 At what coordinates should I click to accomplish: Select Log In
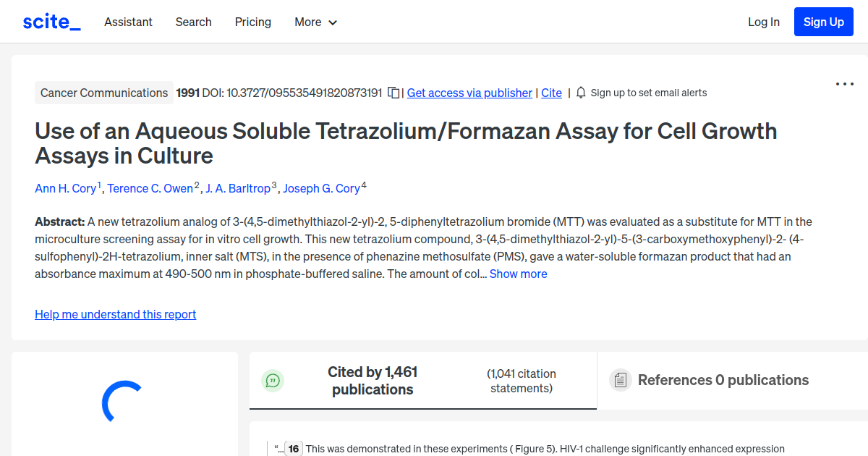tap(763, 22)
